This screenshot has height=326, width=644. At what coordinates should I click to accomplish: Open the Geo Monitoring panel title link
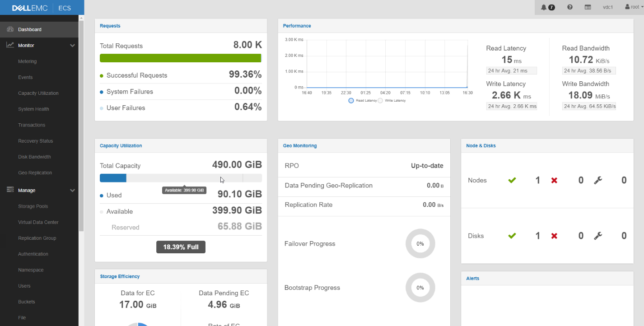300,146
